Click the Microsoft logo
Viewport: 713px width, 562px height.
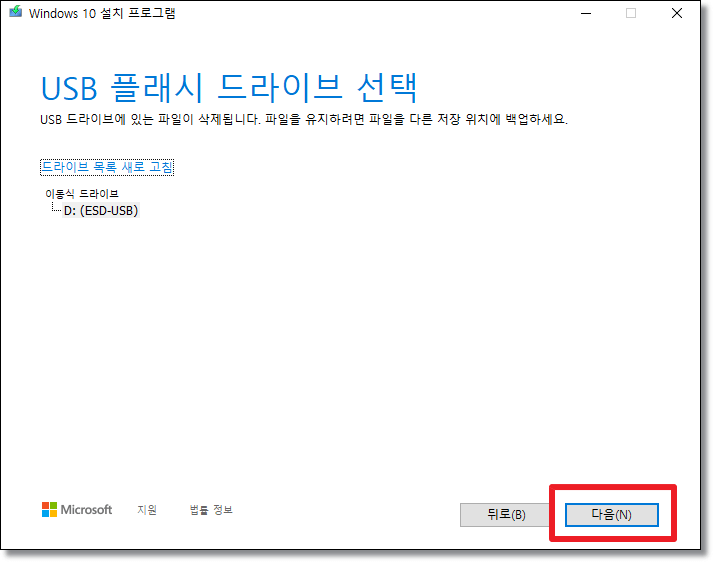coord(77,510)
